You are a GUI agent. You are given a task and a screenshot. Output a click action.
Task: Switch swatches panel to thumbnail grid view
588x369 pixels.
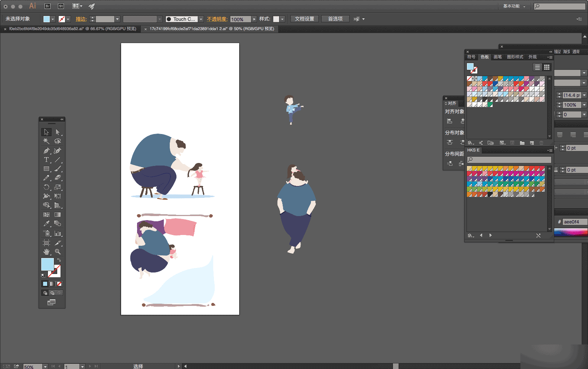(547, 67)
